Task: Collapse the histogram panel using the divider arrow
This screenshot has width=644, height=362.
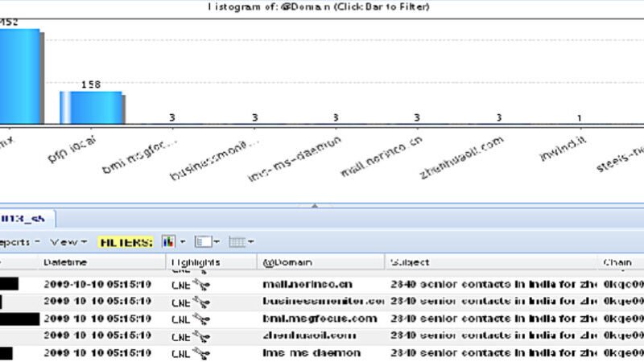Action: coord(315,206)
